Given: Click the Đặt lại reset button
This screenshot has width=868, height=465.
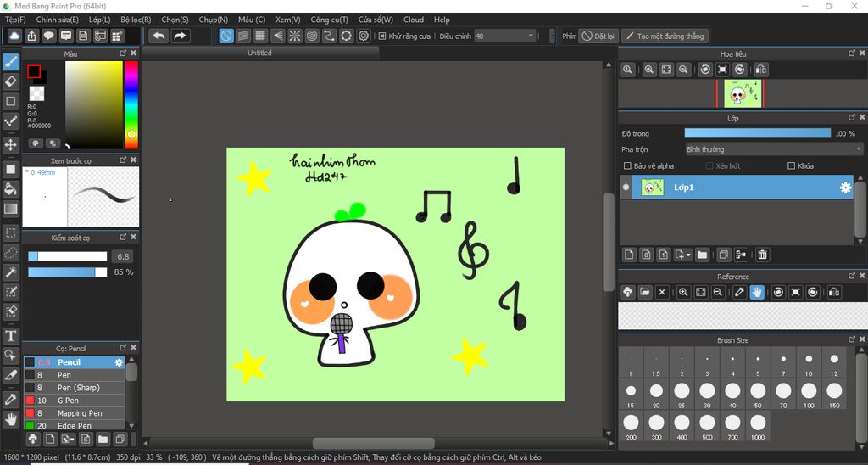Looking at the screenshot, I should click(x=598, y=36).
